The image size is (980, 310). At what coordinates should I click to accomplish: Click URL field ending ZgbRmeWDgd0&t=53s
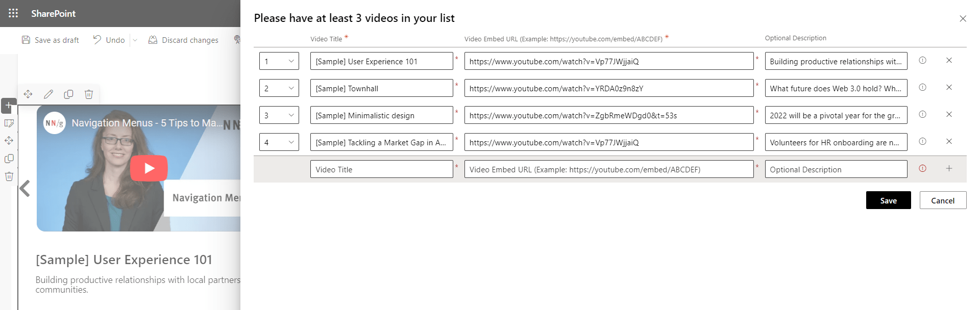point(609,115)
